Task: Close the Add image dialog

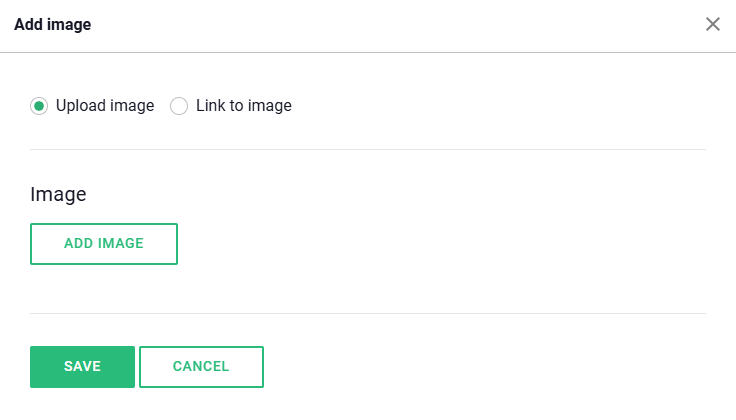Action: click(x=713, y=24)
